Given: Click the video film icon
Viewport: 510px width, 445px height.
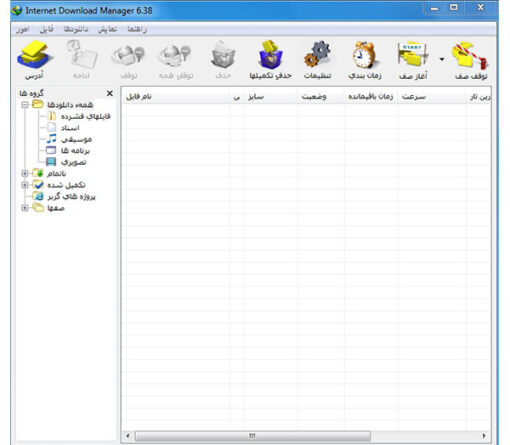Looking at the screenshot, I should point(51,162).
